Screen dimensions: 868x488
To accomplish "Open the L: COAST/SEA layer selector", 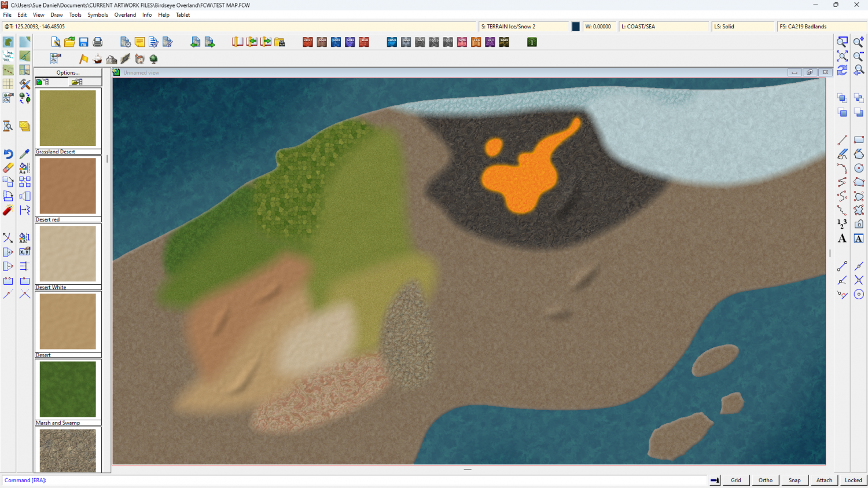I will [x=664, y=27].
